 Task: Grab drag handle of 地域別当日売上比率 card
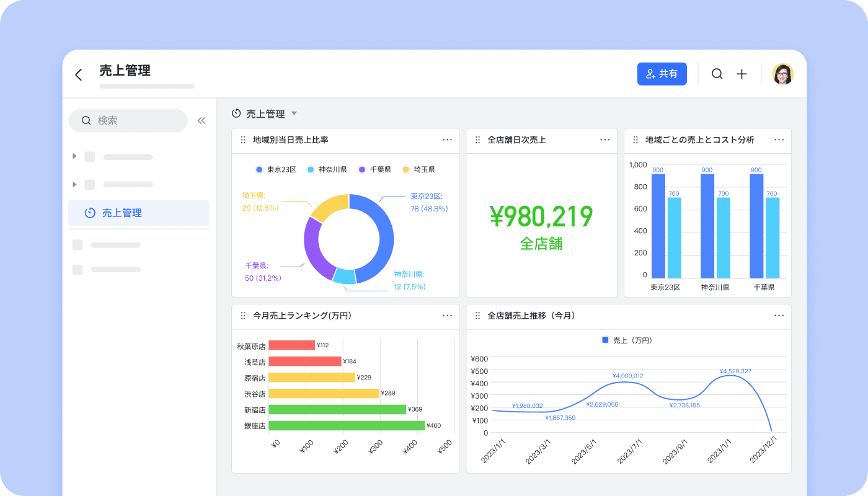pos(243,140)
